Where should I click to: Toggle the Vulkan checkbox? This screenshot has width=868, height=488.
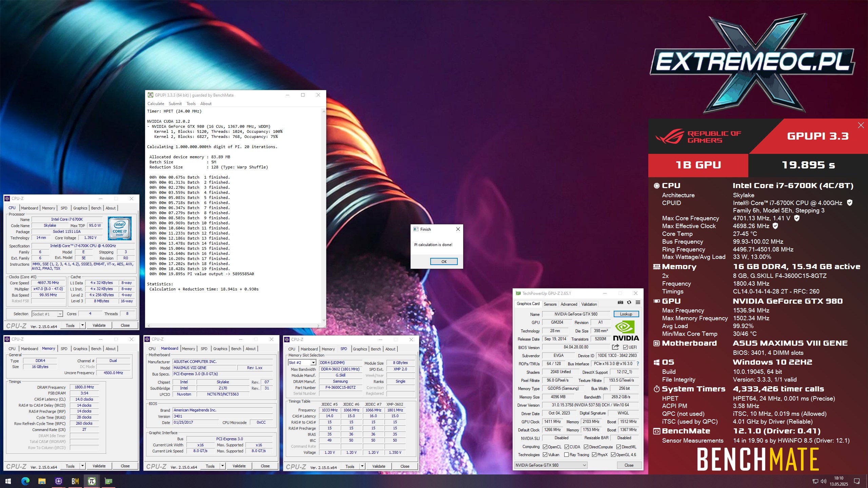(545, 455)
